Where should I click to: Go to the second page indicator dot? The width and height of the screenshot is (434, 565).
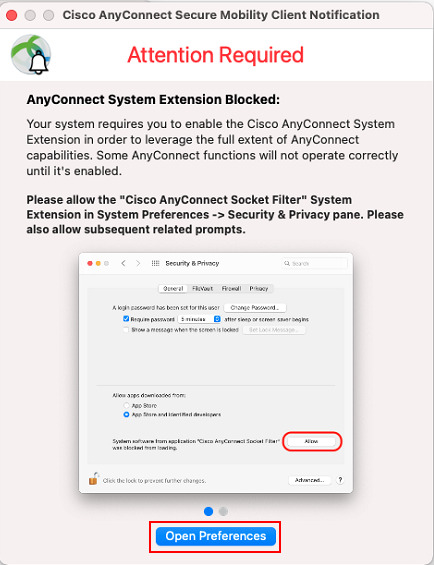pos(223,511)
